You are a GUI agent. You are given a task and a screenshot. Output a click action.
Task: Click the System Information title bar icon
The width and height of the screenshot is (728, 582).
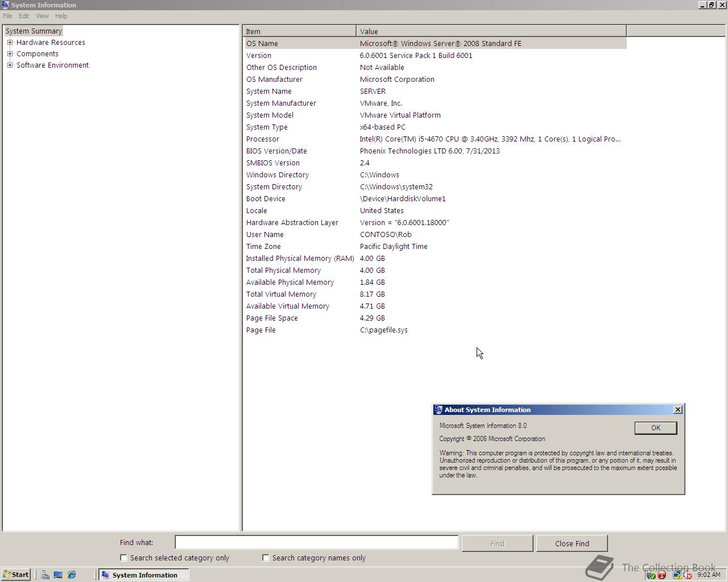(5, 5)
